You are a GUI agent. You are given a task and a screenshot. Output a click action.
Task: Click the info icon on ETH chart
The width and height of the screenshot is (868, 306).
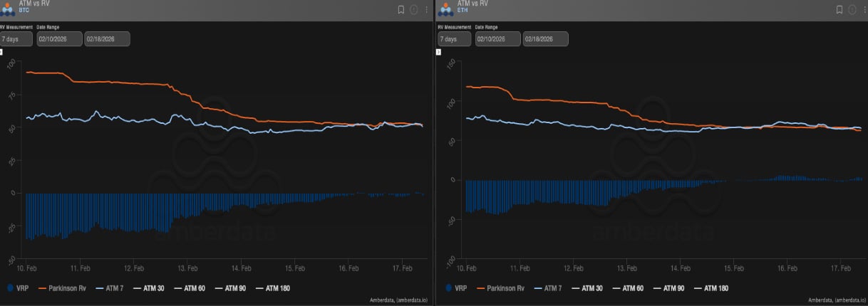coord(852,10)
